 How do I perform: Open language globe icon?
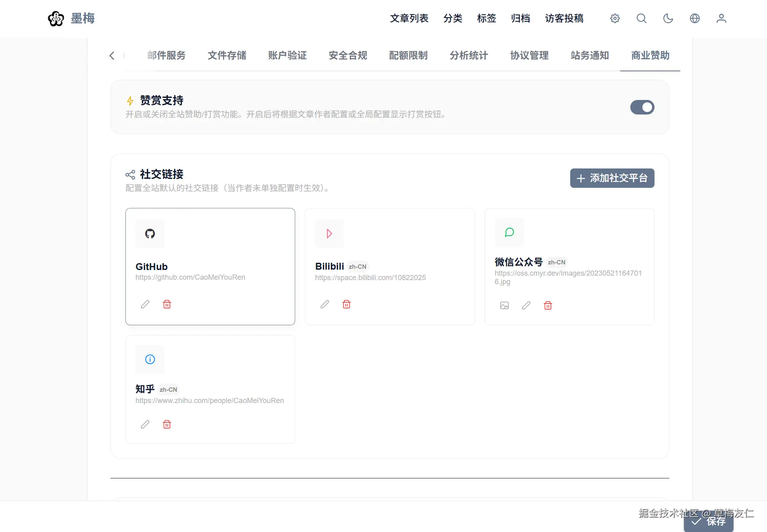click(695, 19)
